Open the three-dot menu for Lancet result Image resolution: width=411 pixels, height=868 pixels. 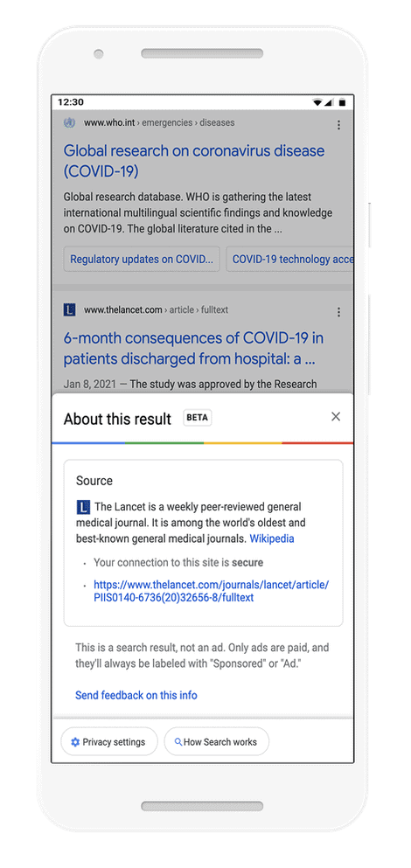click(338, 312)
